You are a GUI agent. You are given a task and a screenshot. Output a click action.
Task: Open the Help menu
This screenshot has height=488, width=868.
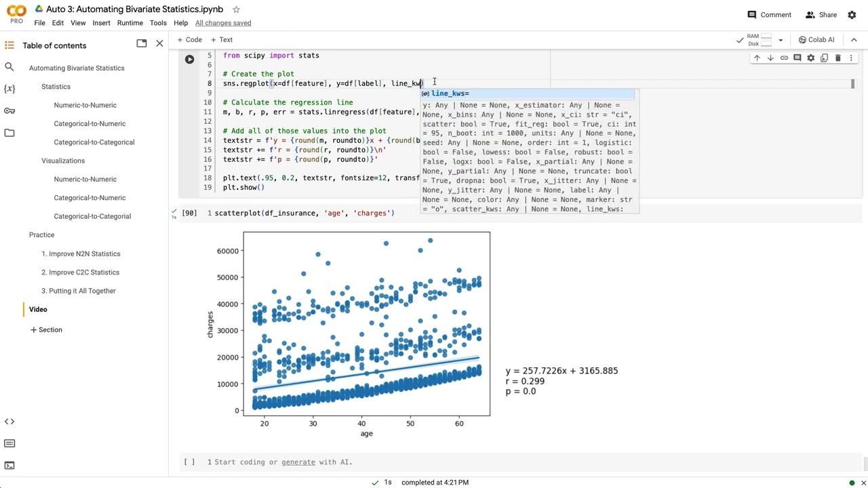pos(180,23)
